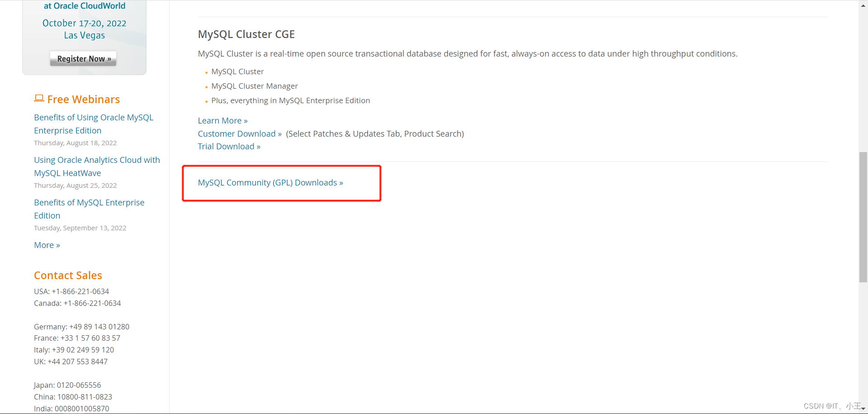Select the India: 0008001005870 line
This screenshot has height=414, width=868.
tap(71, 409)
